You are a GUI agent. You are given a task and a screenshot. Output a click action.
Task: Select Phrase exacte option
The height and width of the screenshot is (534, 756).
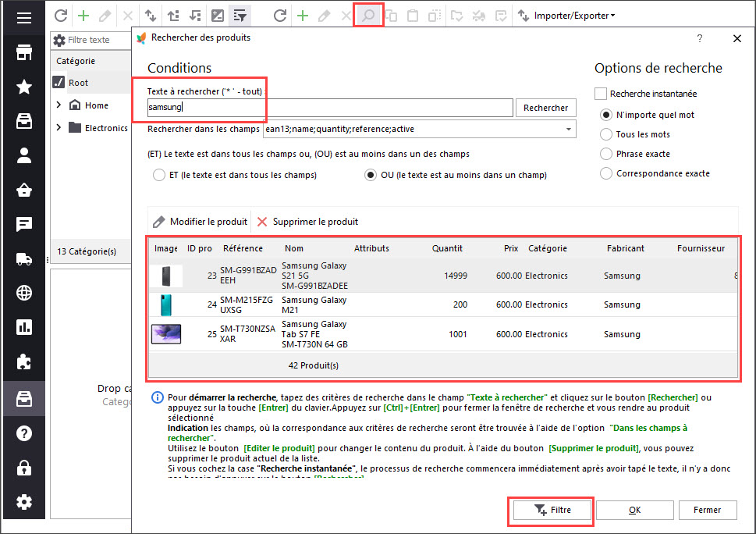coord(606,154)
